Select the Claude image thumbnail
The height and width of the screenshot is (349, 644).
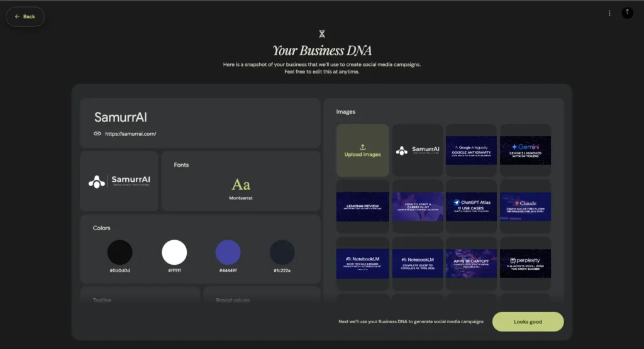[x=525, y=206]
